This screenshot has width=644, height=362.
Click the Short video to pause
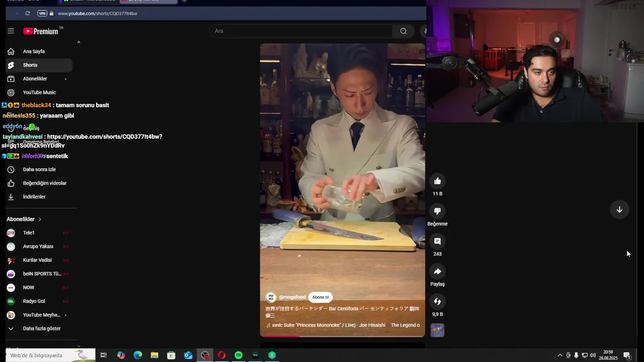[x=342, y=190]
